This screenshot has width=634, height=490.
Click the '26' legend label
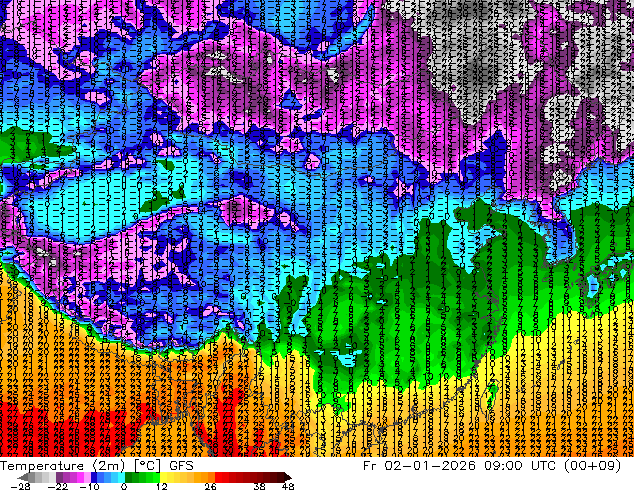point(210,486)
